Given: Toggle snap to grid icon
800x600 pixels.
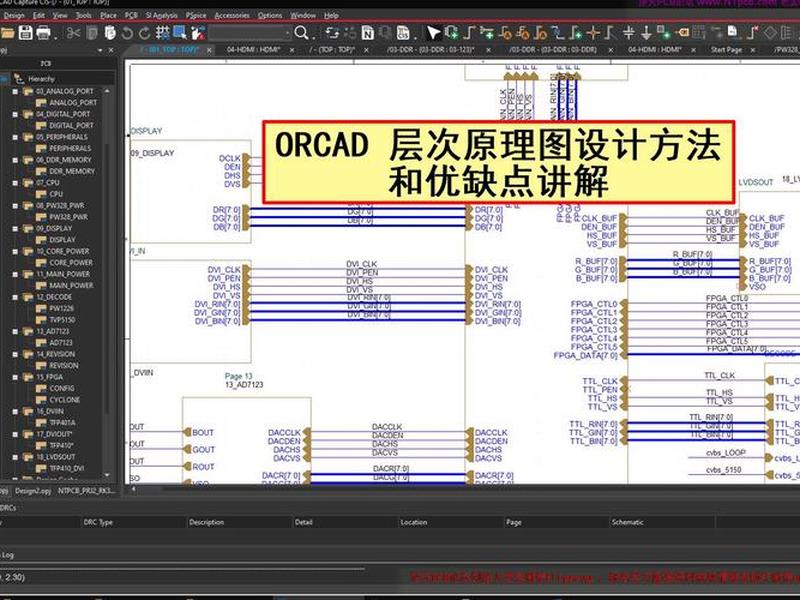Looking at the screenshot, I should [163, 33].
